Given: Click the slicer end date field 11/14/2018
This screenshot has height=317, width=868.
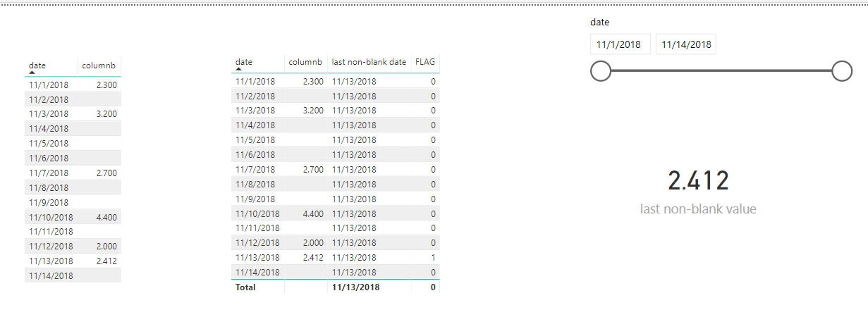Looking at the screenshot, I should tap(686, 44).
